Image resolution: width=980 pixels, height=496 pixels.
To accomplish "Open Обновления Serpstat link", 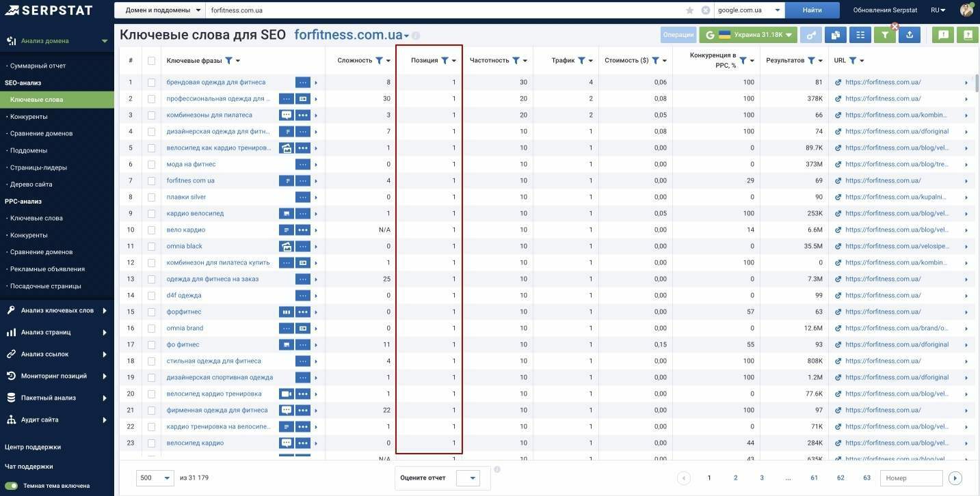I will pos(885,10).
